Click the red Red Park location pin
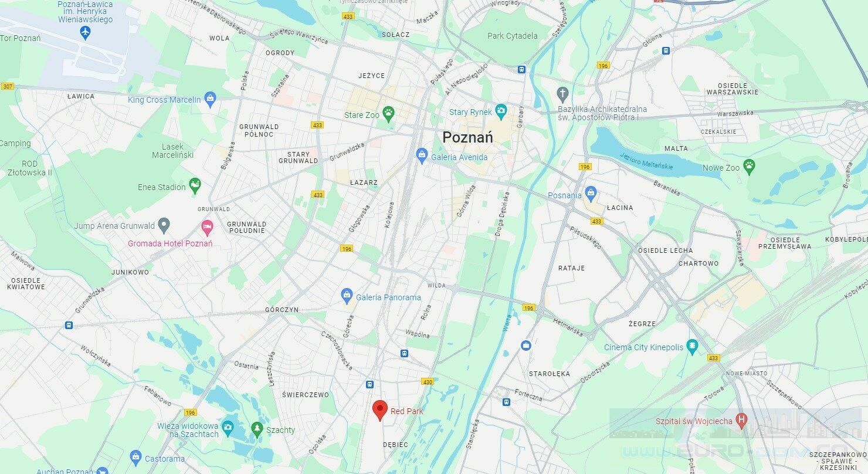868x474 pixels. point(379,410)
